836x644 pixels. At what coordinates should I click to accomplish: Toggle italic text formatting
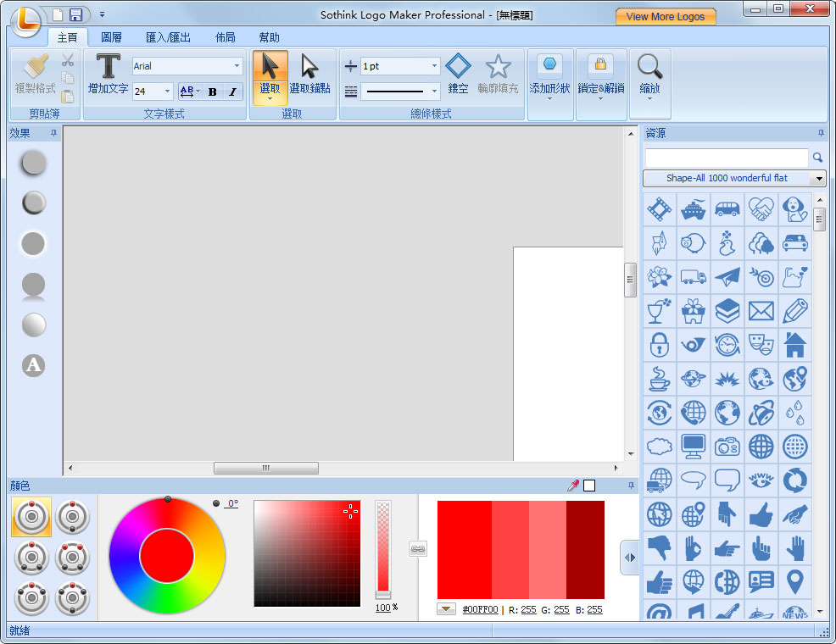coord(232,92)
